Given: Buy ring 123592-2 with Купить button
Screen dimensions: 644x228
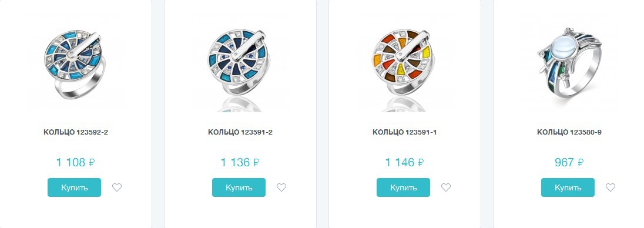Looking at the screenshot, I should tap(75, 187).
